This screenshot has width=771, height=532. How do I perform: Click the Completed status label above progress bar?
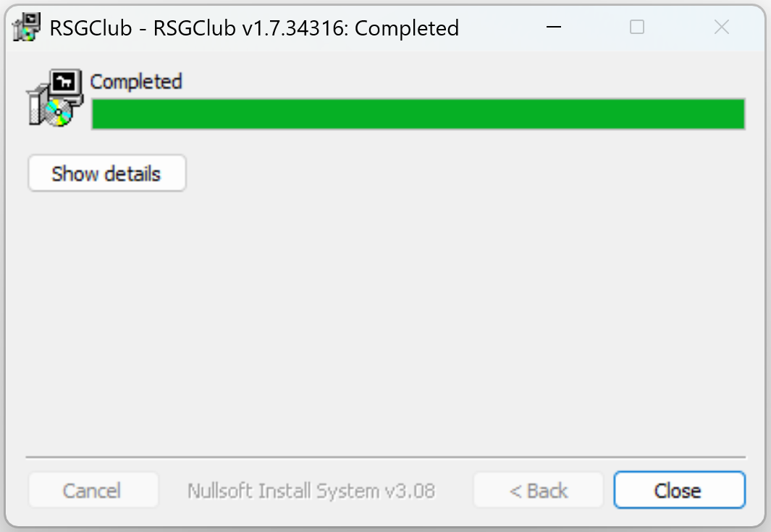(136, 82)
